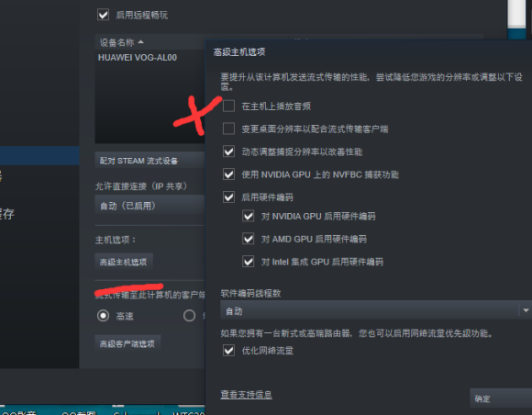The width and height of the screenshot is (532, 415).
Task: Confirm with the 确定 button
Action: (x=501, y=398)
